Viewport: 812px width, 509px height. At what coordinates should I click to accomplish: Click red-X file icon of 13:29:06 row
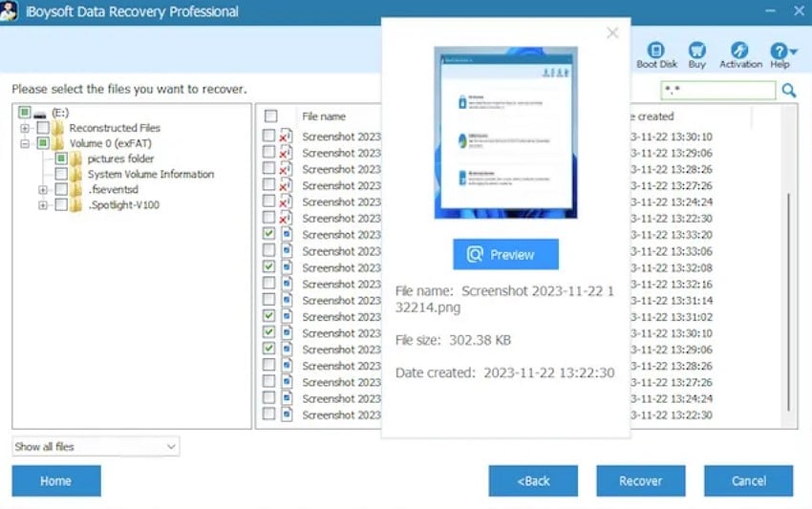286,153
